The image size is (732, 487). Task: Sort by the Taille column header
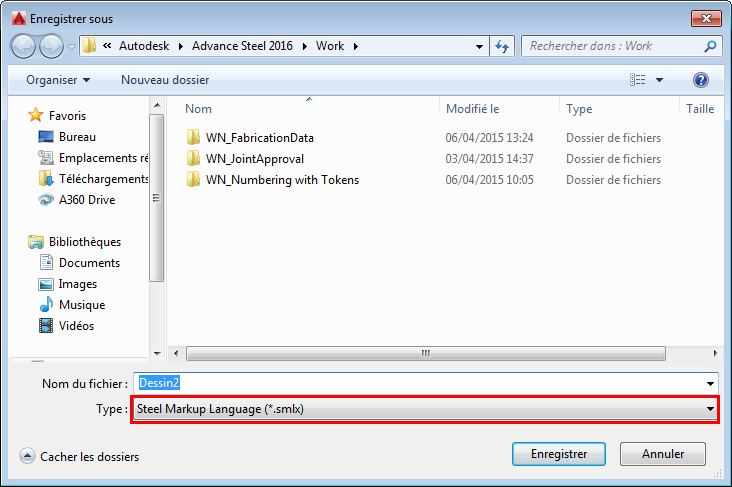click(700, 109)
